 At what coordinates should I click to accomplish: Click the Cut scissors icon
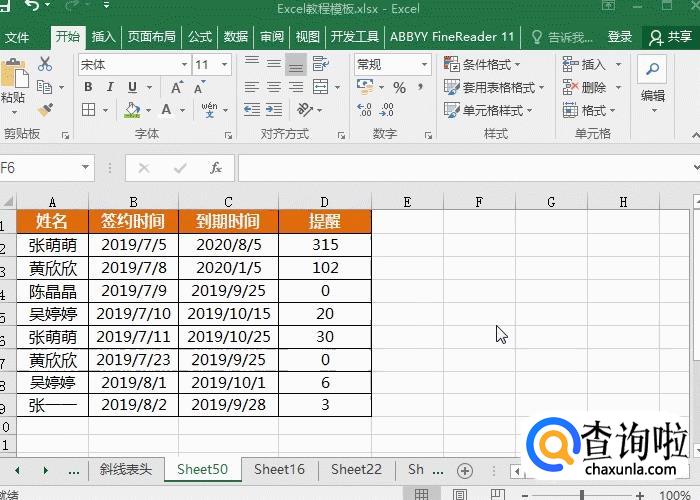[45, 64]
